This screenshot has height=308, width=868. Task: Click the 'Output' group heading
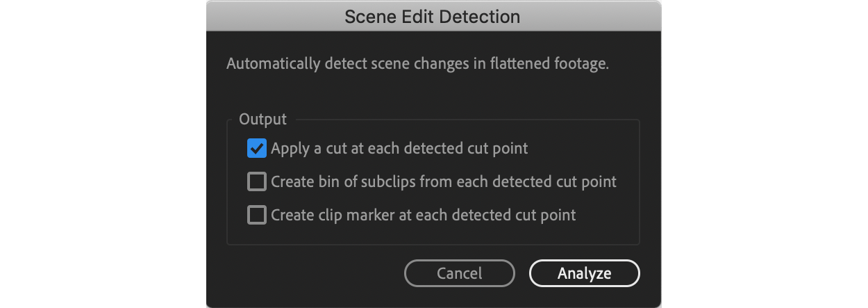262,119
